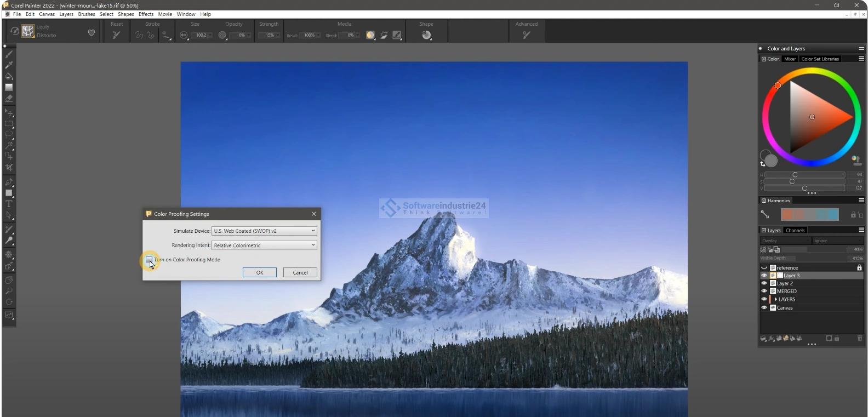Viewport: 868px width, 417px height.
Task: Open the Simulate Device dropdown
Action: point(264,231)
